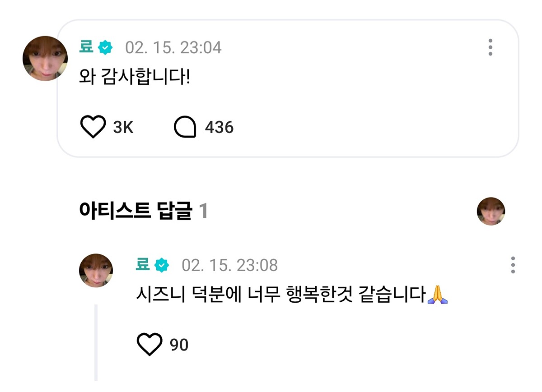Open three-dot menu on the artist reply

point(513,265)
